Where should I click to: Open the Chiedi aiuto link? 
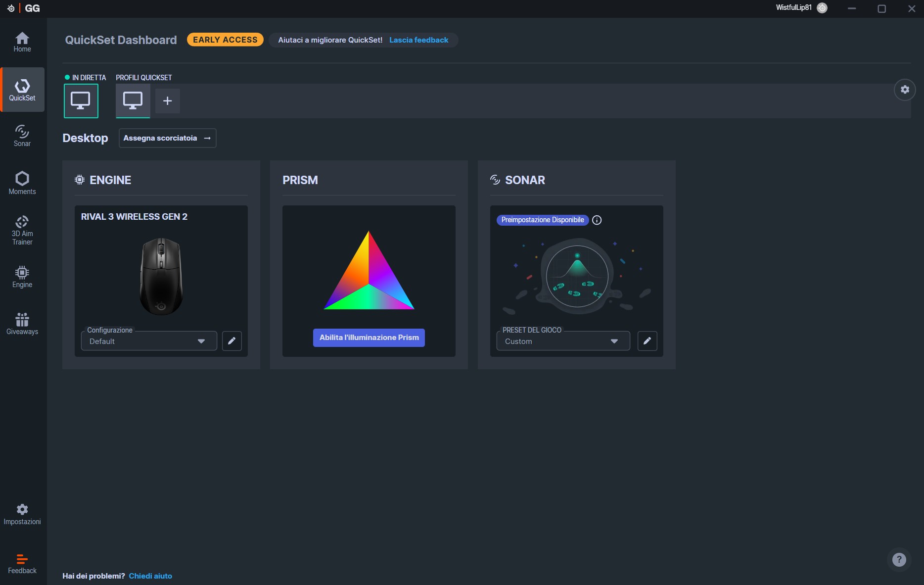point(150,576)
